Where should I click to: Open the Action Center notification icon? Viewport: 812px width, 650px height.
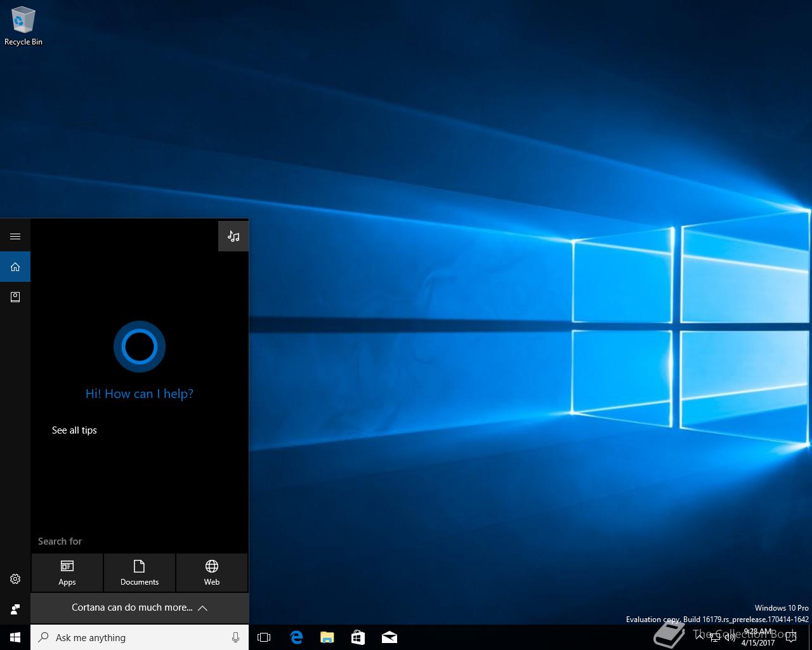(791, 637)
